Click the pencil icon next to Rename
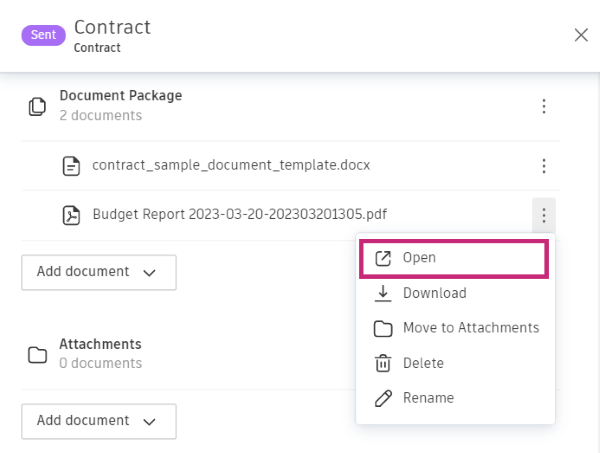Viewport: 600px width, 453px height. click(x=382, y=398)
